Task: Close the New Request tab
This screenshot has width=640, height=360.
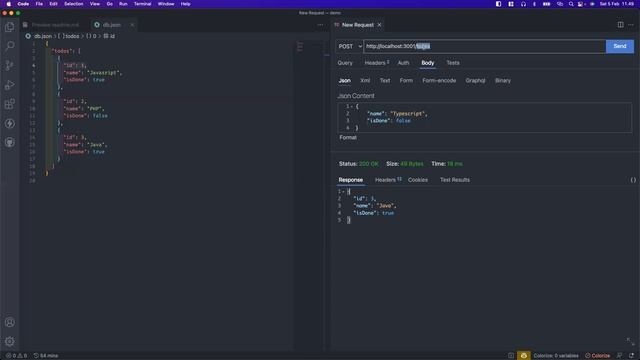Action: pos(380,25)
